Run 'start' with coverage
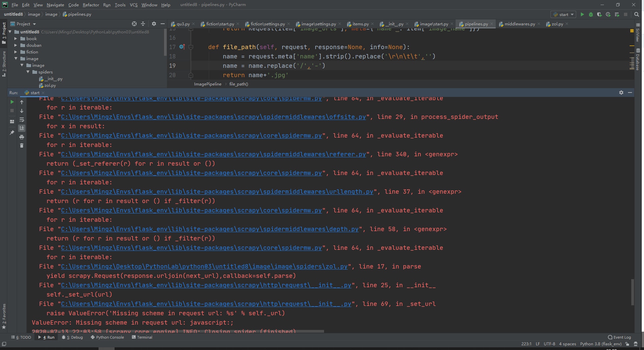The width and height of the screenshot is (644, 350). 600,14
